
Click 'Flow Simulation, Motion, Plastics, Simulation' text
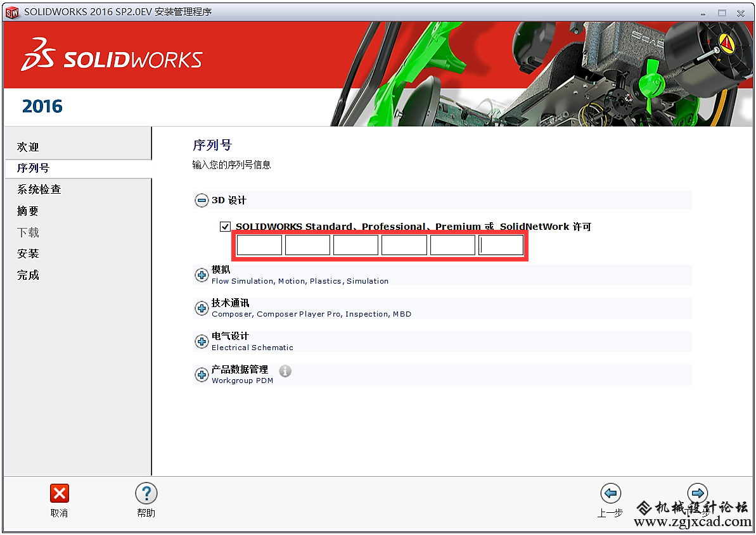click(300, 281)
